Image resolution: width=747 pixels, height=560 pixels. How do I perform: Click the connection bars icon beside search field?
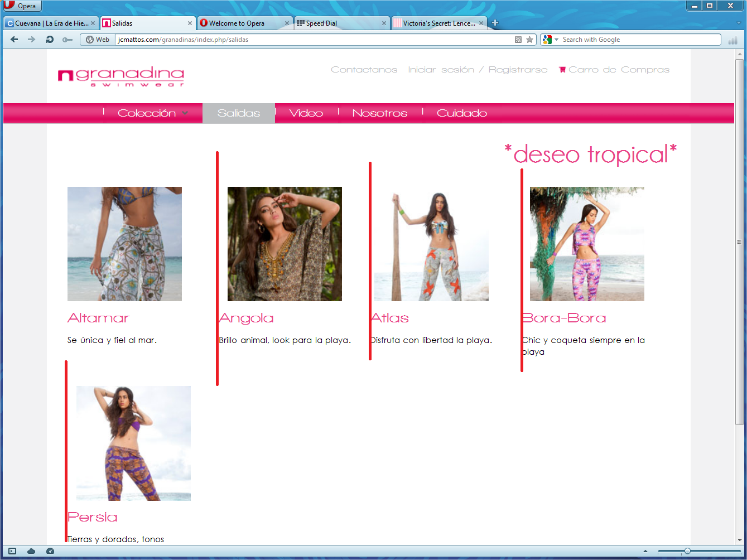(732, 40)
